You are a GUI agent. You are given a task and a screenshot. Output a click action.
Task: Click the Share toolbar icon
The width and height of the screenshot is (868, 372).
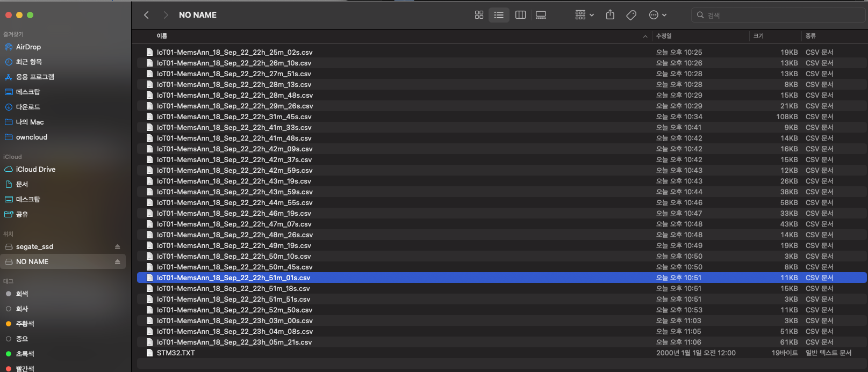click(x=610, y=15)
